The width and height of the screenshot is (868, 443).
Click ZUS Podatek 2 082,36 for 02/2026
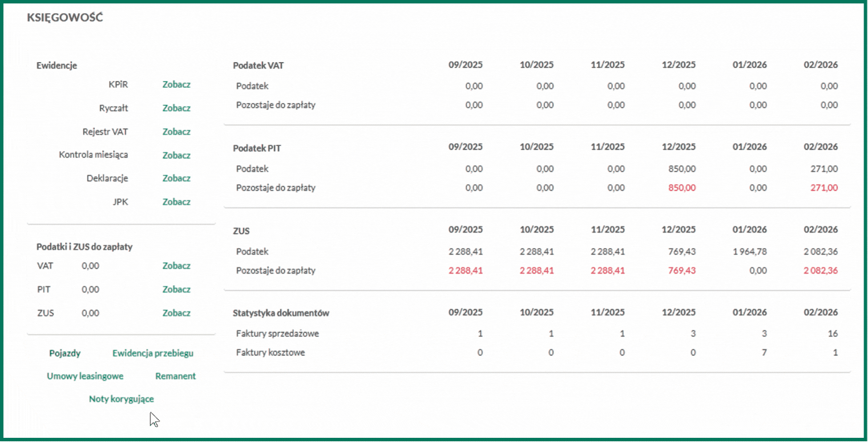click(x=821, y=252)
